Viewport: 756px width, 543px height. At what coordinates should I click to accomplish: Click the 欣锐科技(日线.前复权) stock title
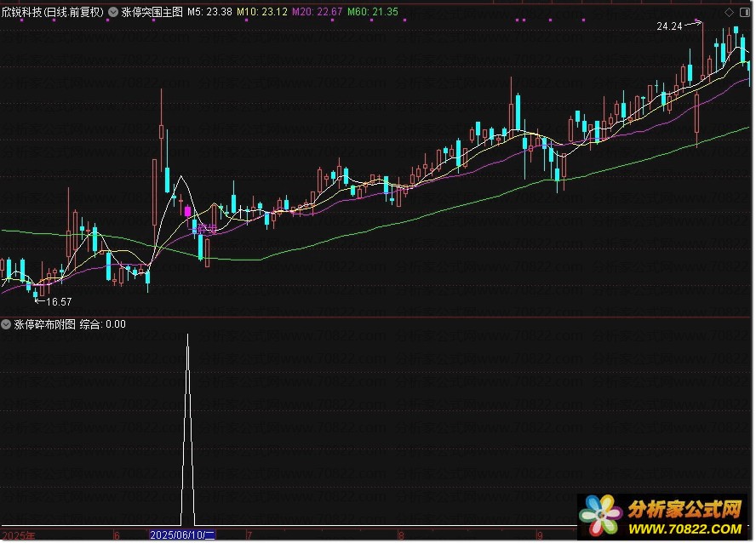(x=53, y=12)
